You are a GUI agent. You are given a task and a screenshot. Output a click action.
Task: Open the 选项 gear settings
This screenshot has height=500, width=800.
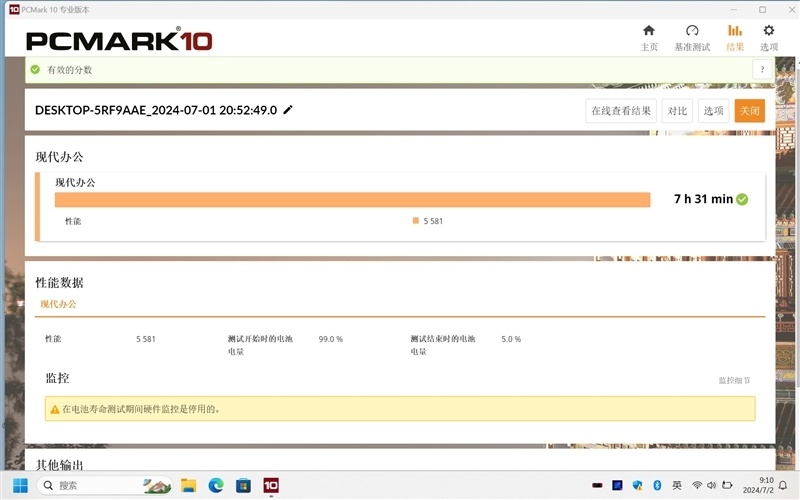769,38
